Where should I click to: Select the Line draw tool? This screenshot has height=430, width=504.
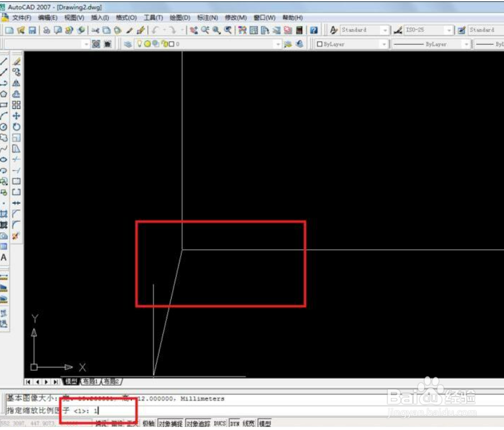[x=4, y=61]
